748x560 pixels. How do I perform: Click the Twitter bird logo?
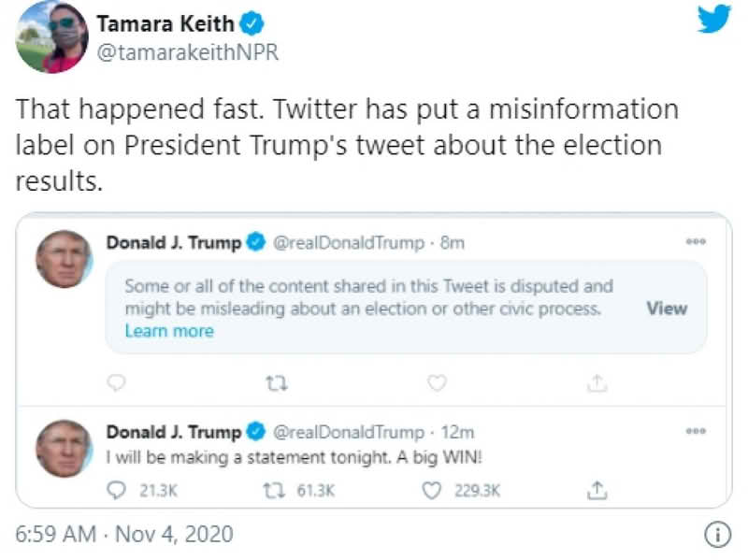pos(713,19)
